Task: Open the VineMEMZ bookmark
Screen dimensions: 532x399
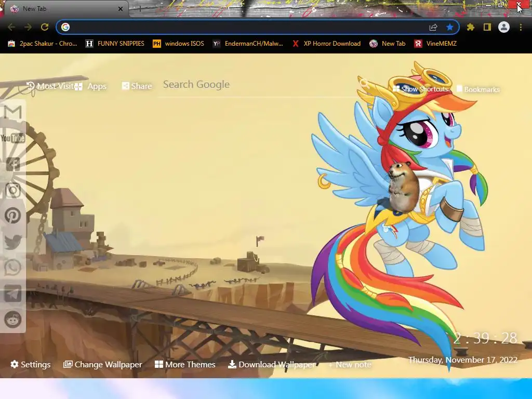Action: pos(435,44)
